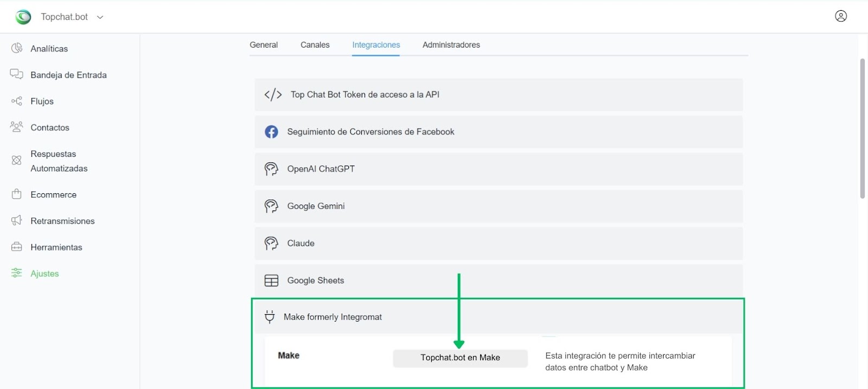Viewport: 868px width, 389px height.
Task: Expand Top Chat Bot Token de acceso section
Action: click(x=499, y=95)
